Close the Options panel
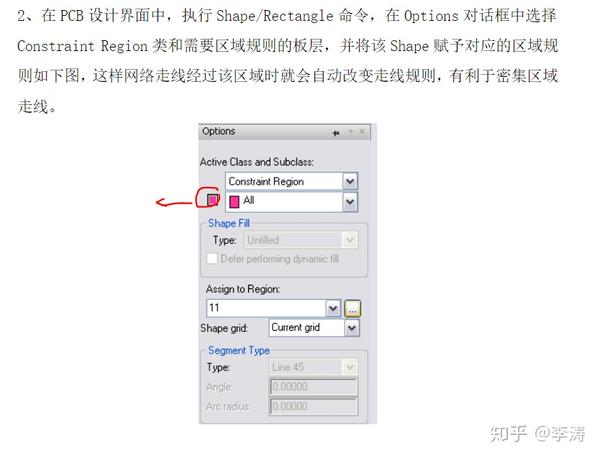600x458 pixels. (362, 132)
